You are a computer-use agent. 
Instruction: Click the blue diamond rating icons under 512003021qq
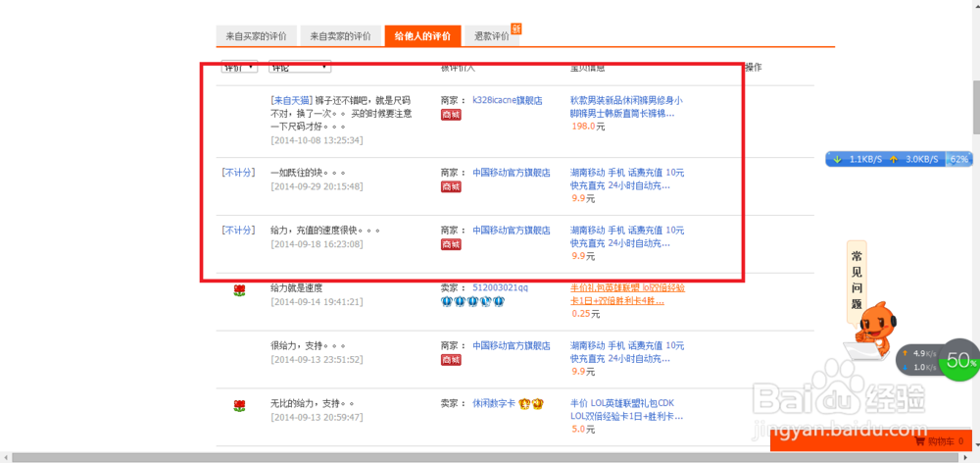coord(473,301)
